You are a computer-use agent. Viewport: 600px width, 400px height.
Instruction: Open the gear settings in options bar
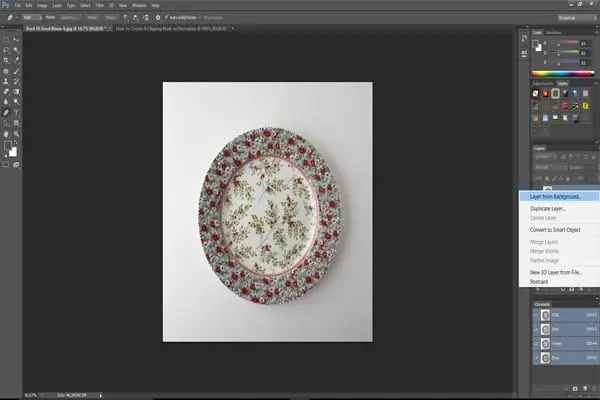[x=158, y=18]
